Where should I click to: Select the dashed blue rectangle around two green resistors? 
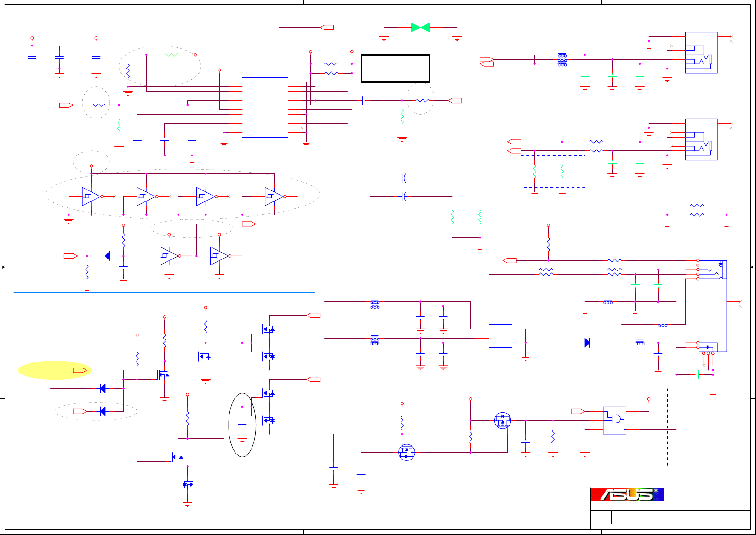coord(553,172)
